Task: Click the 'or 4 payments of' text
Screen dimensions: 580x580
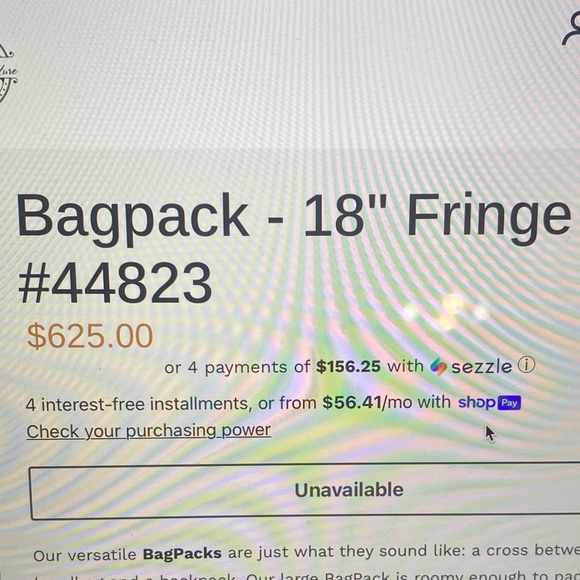Action: click(x=237, y=367)
